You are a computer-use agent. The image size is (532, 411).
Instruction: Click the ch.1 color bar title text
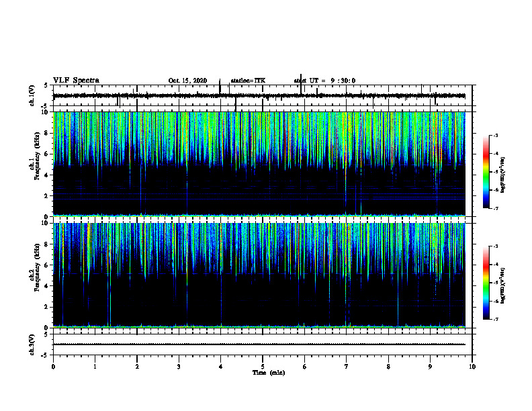click(503, 175)
